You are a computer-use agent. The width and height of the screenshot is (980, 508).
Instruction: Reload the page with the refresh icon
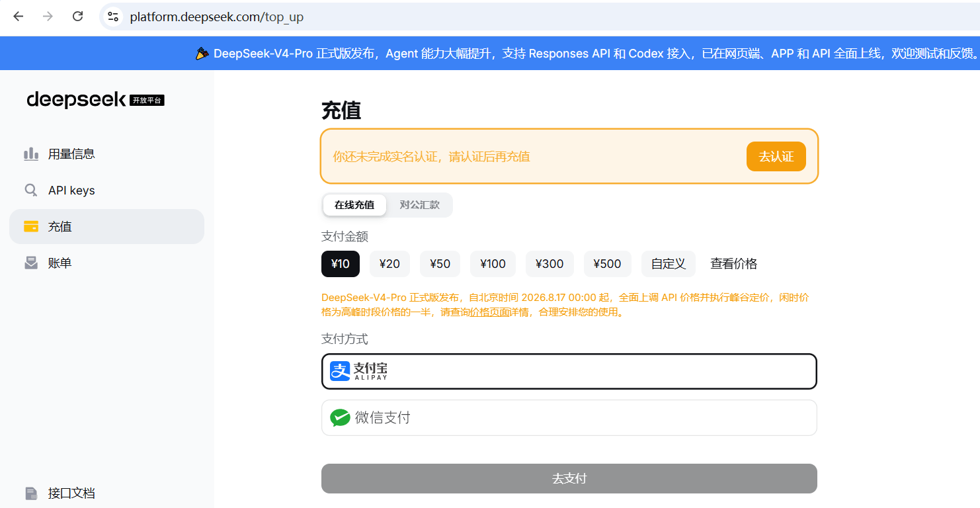pos(77,17)
